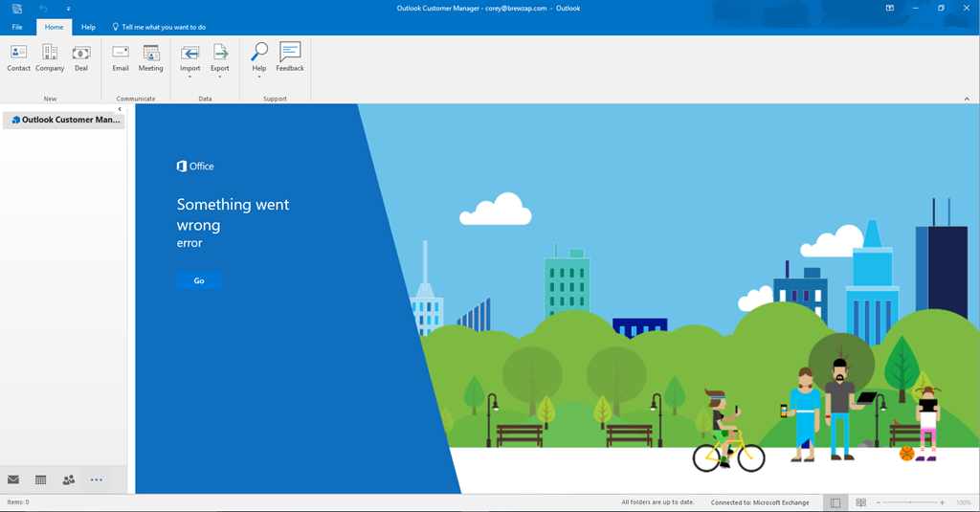Add a new Deal
This screenshot has width=980, height=512.
pyautogui.click(x=81, y=58)
